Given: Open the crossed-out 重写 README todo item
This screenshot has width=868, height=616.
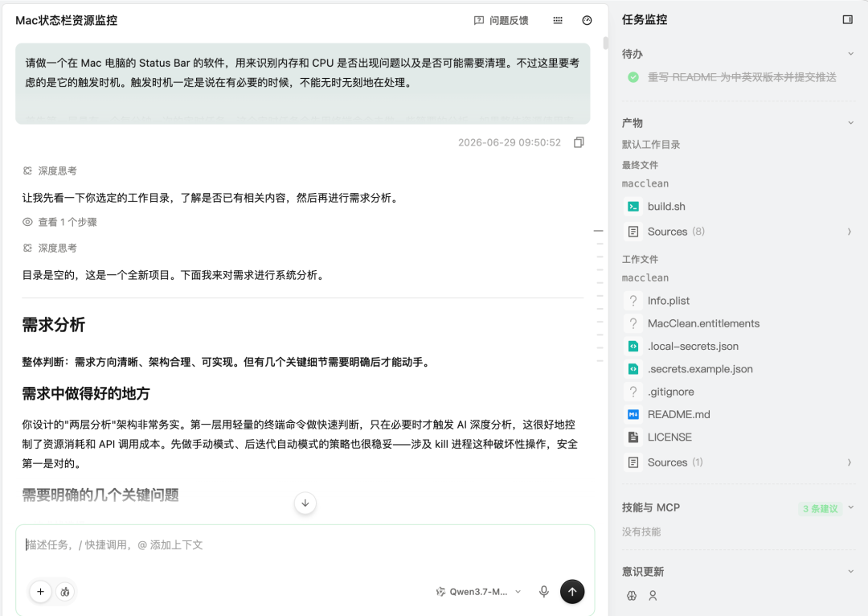Looking at the screenshot, I should click(742, 77).
